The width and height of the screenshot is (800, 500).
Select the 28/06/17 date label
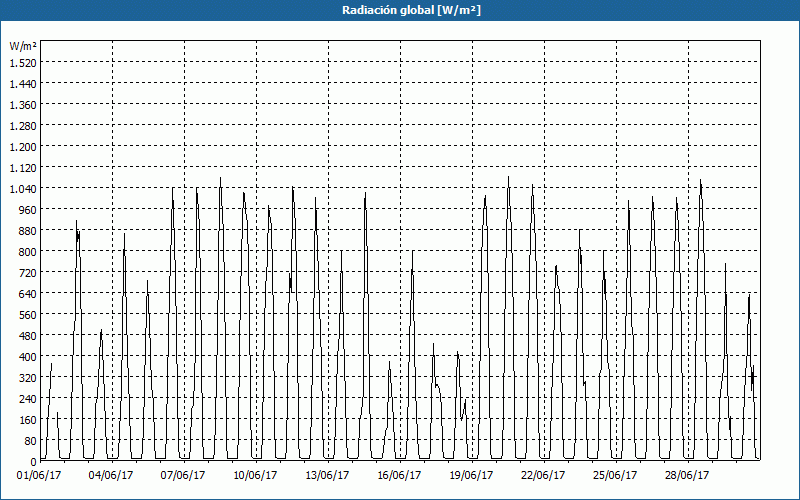[687, 476]
